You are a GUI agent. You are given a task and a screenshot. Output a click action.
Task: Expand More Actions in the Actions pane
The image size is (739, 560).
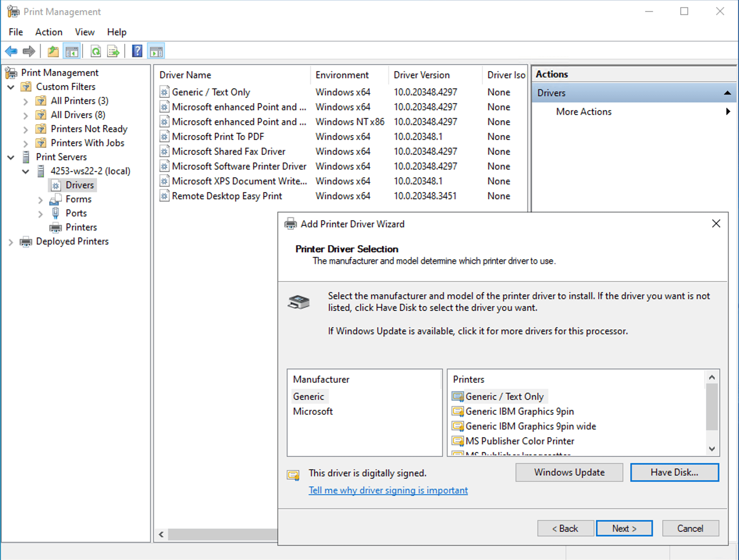(x=728, y=111)
